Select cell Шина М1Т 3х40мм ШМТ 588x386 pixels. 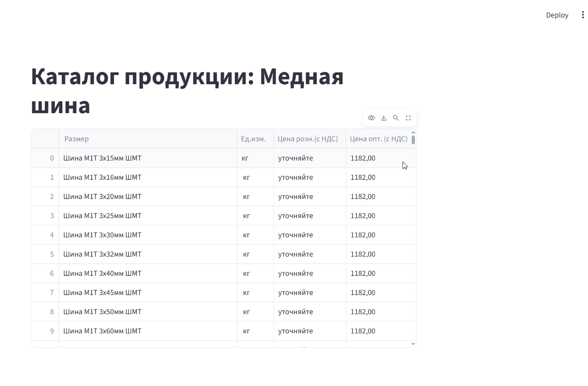pos(148,274)
